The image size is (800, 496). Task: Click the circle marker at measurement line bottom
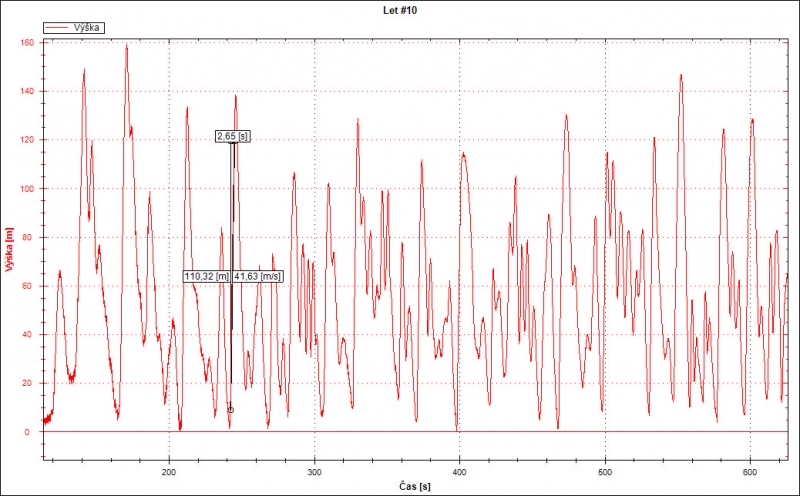click(x=231, y=410)
